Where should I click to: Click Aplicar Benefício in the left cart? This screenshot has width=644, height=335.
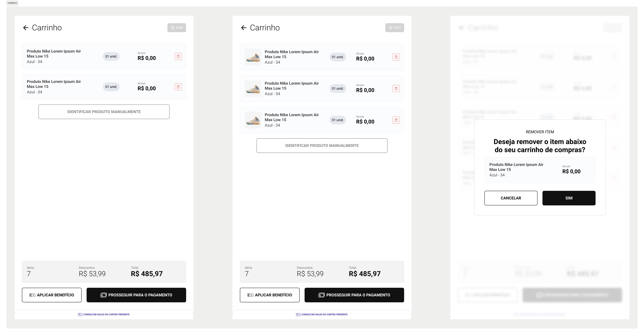click(51, 295)
